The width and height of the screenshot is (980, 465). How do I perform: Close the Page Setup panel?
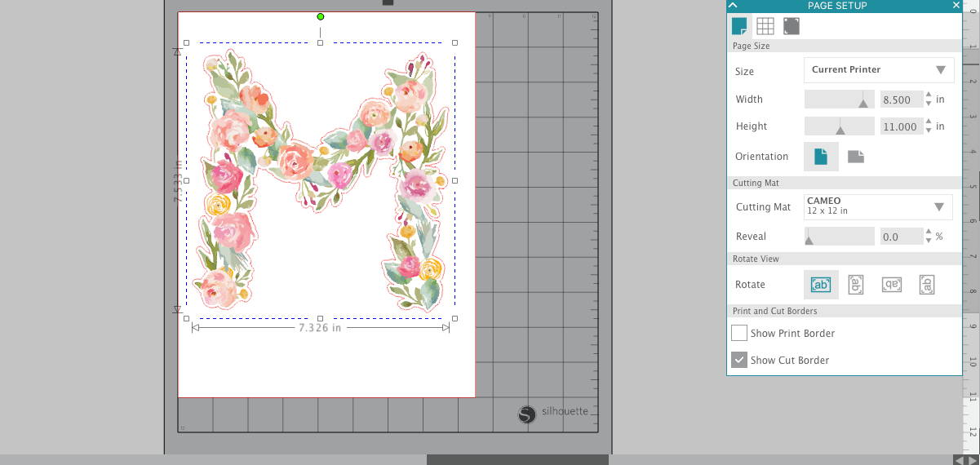(956, 6)
